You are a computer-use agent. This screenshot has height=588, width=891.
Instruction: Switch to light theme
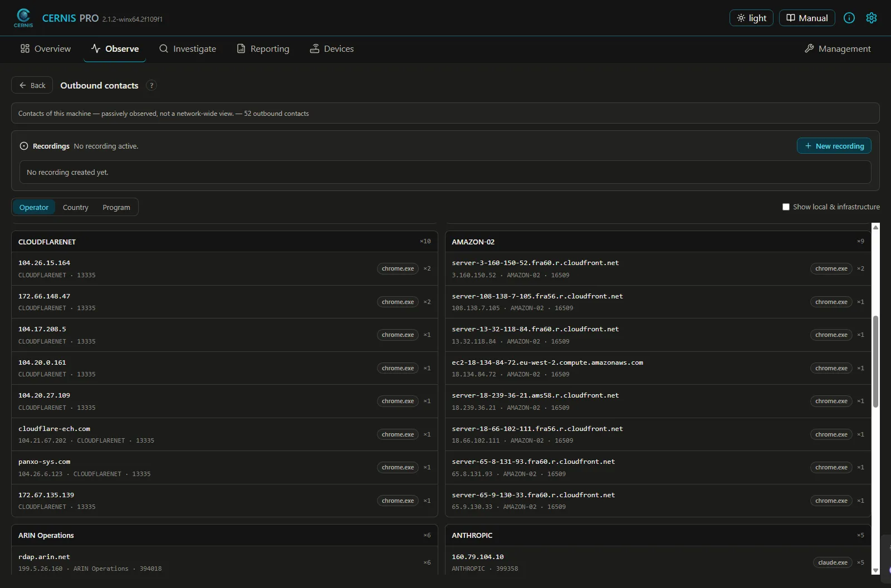pos(751,18)
